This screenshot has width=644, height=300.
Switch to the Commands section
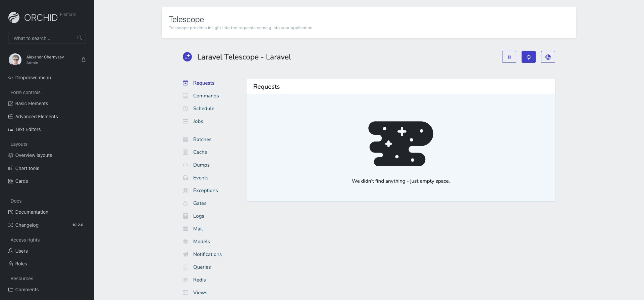(x=206, y=96)
